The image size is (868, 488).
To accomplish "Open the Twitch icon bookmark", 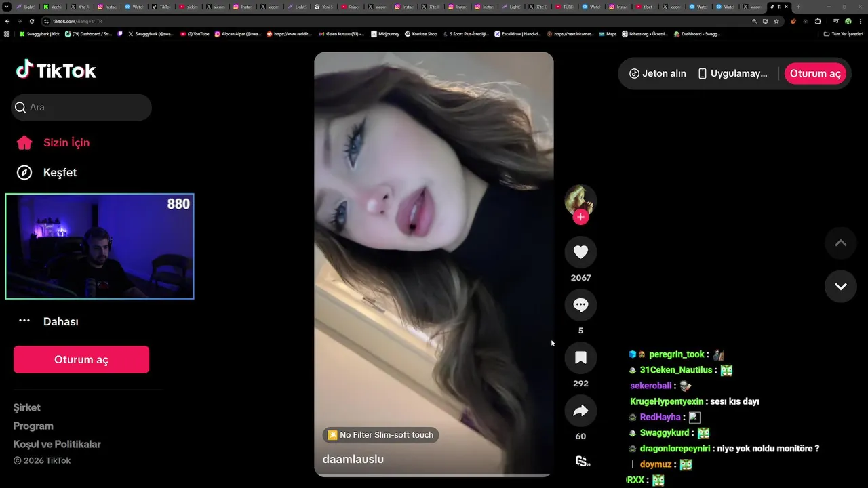I will point(119,34).
